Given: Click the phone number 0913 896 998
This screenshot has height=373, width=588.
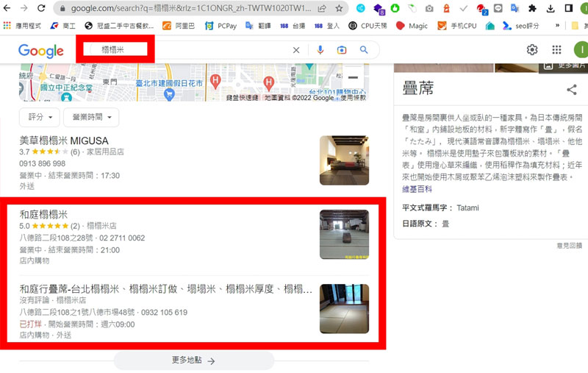Looking at the screenshot, I should tap(43, 163).
